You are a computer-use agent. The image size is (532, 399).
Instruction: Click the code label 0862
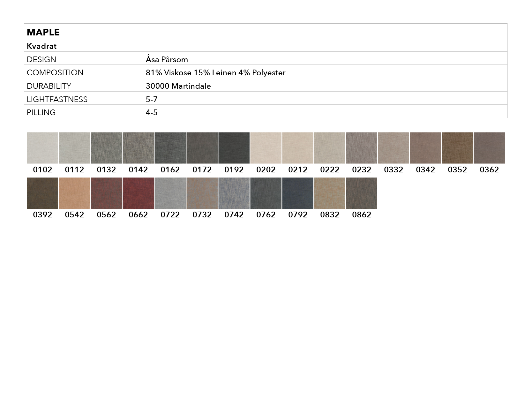[362, 215]
